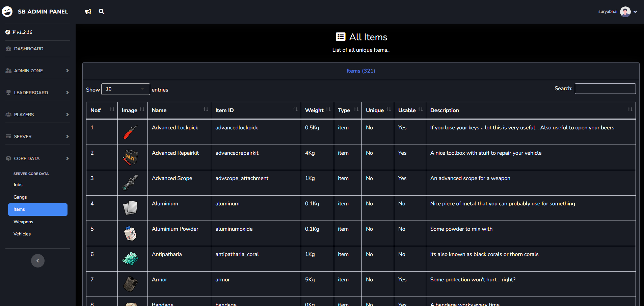
Task: Select Jobs under Server Core Data
Action: coord(18,184)
